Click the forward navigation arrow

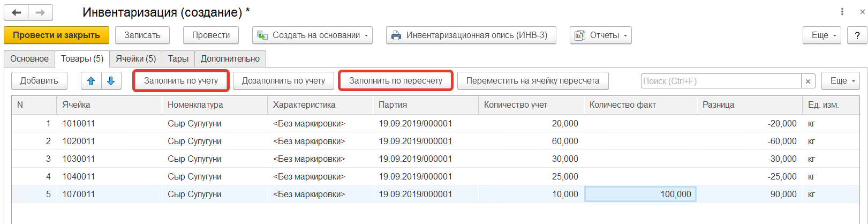40,12
